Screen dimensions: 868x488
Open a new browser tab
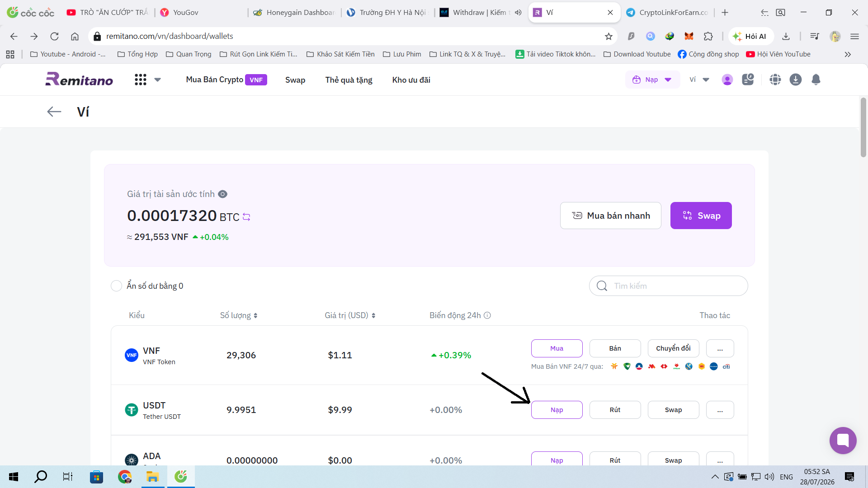pyautogui.click(x=725, y=13)
